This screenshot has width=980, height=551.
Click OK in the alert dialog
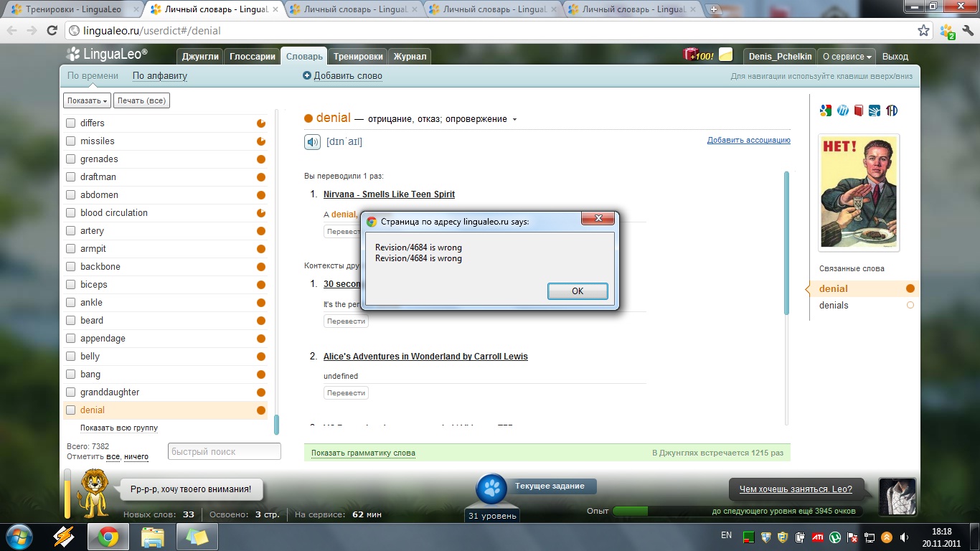coord(578,291)
